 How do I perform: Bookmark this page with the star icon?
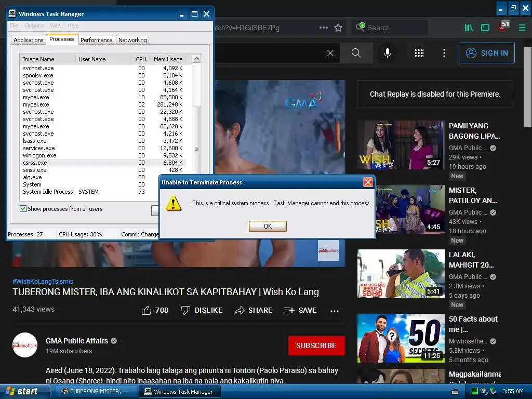point(338,28)
